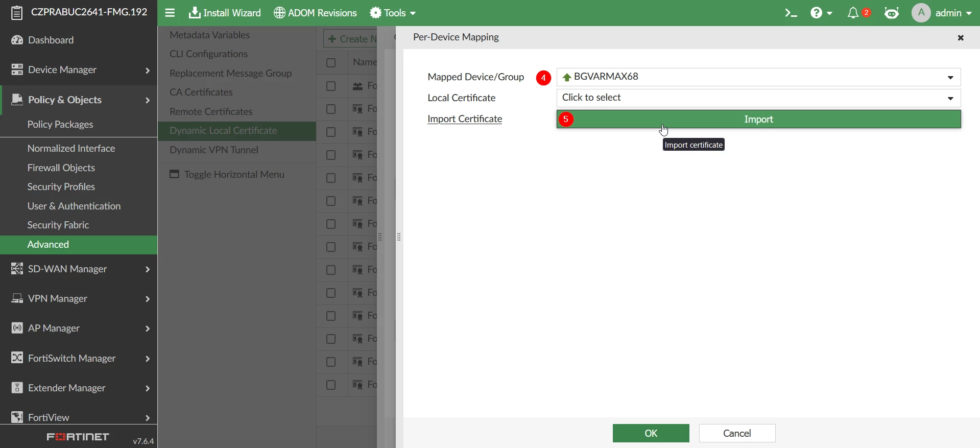Click the Extender Manager icon
Viewport: 980px width, 448px height.
coord(17,388)
